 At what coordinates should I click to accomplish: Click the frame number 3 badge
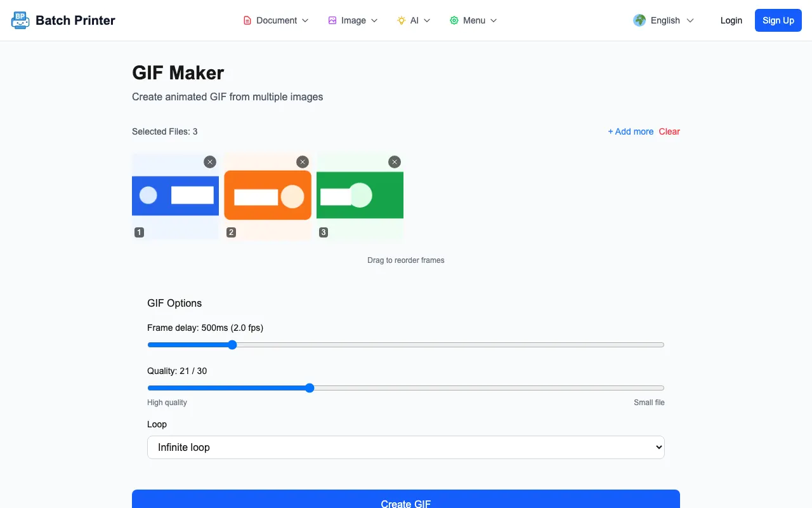324,232
